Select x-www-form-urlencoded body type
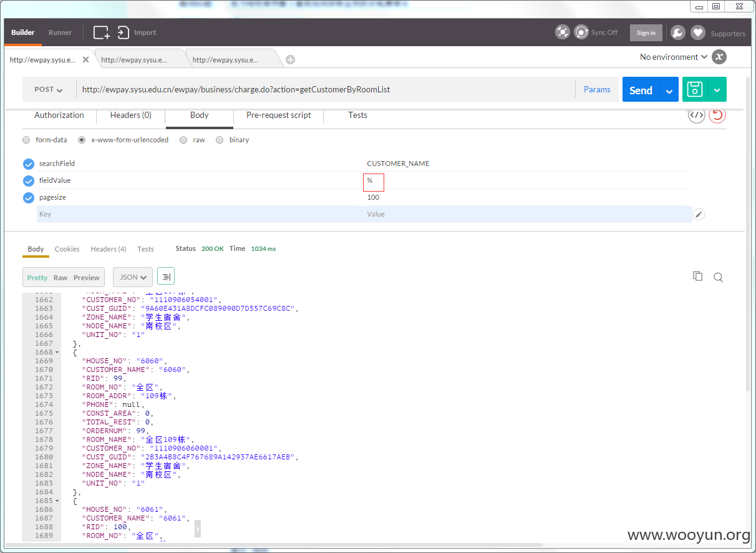 82,140
